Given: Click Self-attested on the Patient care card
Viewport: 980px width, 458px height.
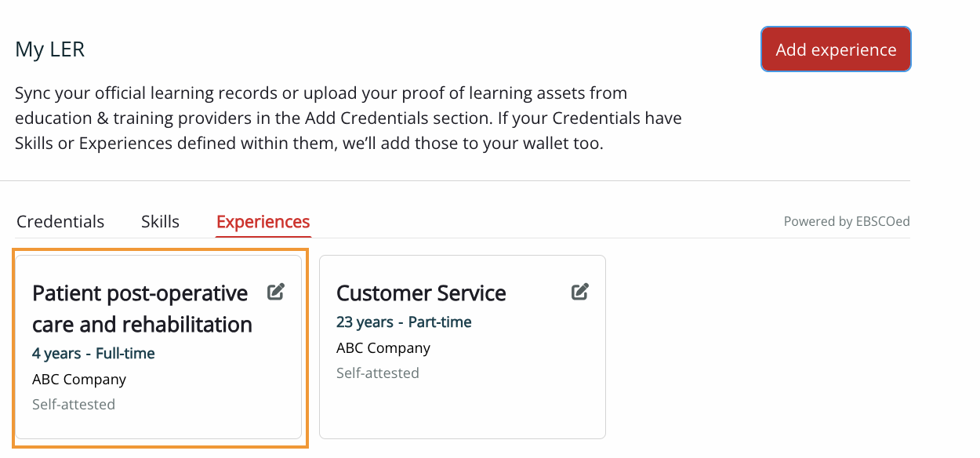Looking at the screenshot, I should tap(74, 404).
